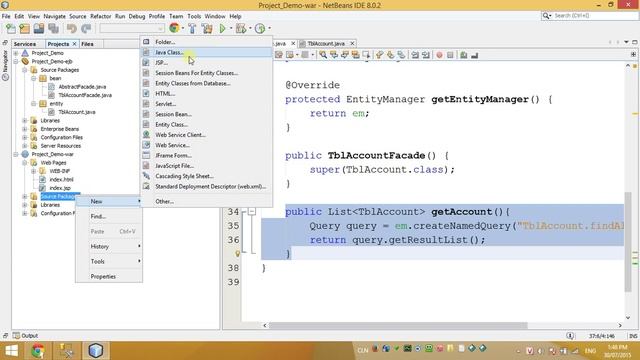Click the Windows Start button
This screenshot has height=360, width=640.
click(x=11, y=351)
